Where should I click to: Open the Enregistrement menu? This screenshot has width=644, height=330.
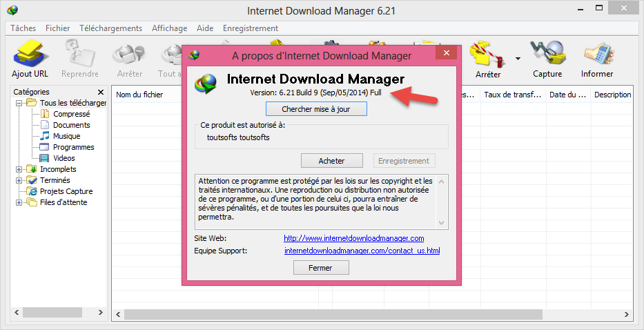(x=251, y=28)
